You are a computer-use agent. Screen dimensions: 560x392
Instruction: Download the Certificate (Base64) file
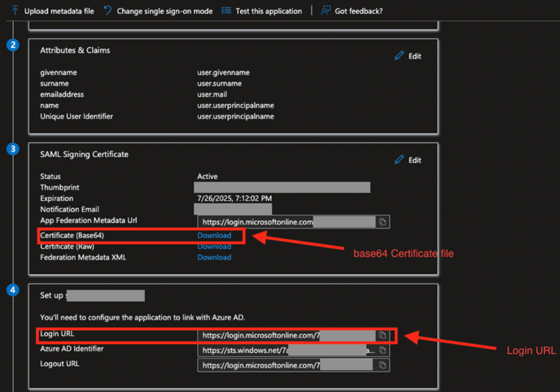tap(214, 236)
